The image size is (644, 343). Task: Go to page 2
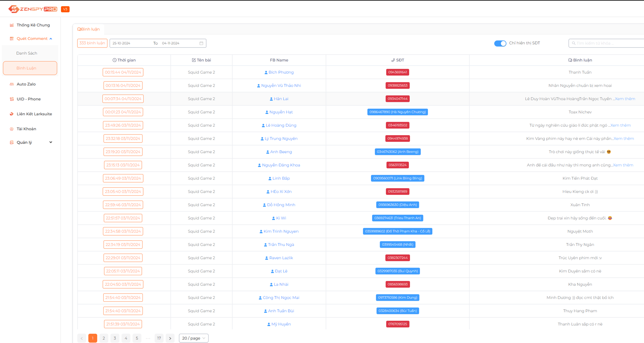click(104, 338)
